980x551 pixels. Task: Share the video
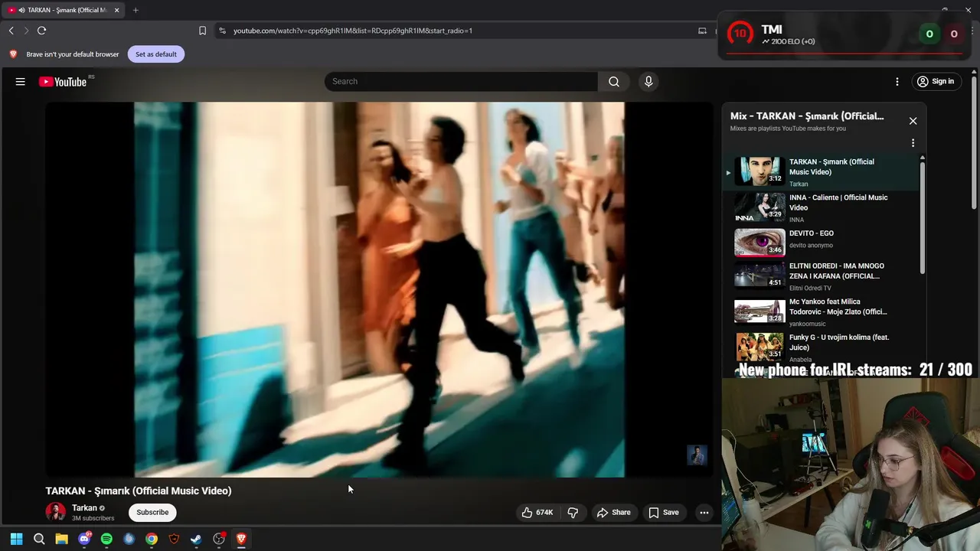(614, 512)
